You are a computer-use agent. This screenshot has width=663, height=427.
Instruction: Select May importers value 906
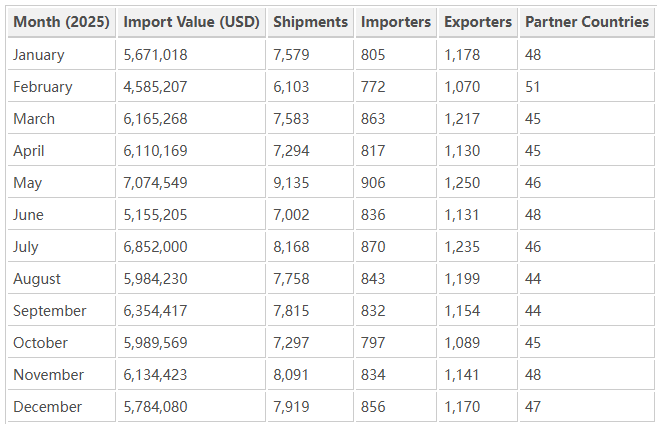[374, 183]
